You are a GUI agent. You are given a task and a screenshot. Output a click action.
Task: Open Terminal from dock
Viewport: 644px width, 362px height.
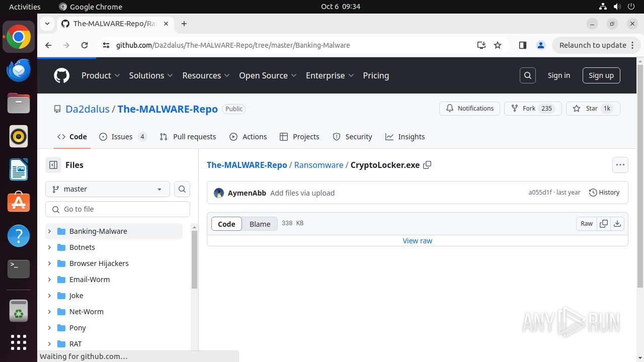point(19,269)
